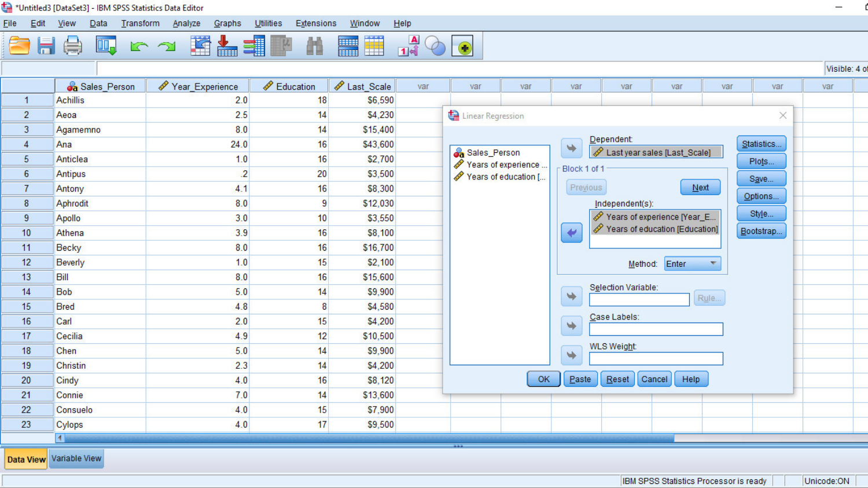This screenshot has height=488, width=868.
Task: Select Years of education in the source list
Action: click(500, 177)
